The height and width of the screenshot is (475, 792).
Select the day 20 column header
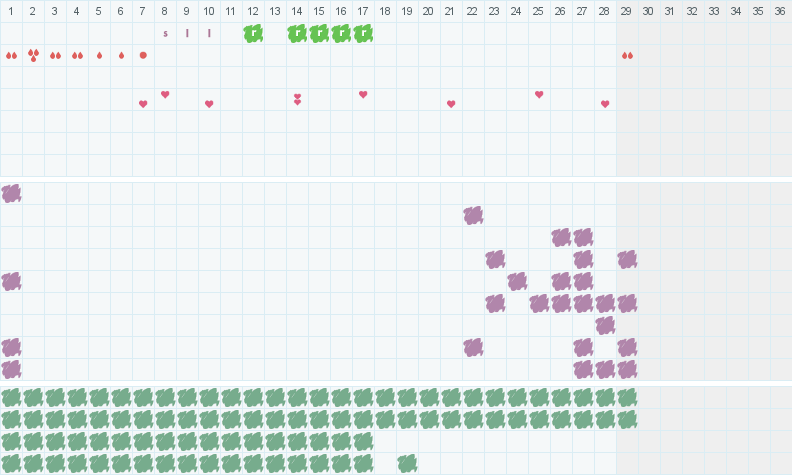(x=429, y=11)
